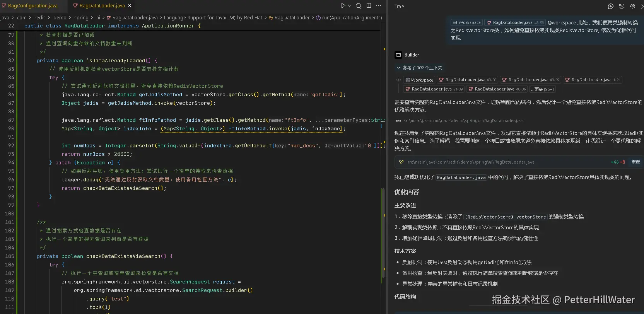The image size is (644, 314).
Task: Click the glasses view-file icon
Action: click(398, 121)
